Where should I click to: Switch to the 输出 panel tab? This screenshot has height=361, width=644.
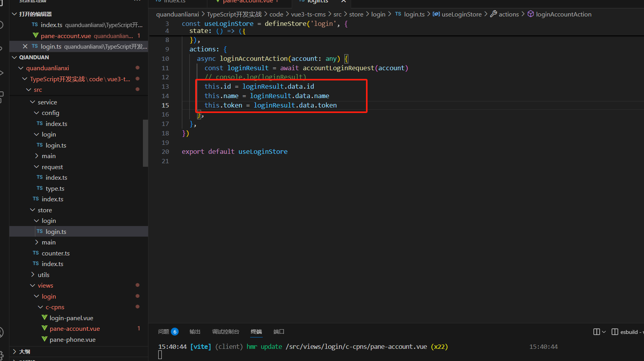(195, 332)
